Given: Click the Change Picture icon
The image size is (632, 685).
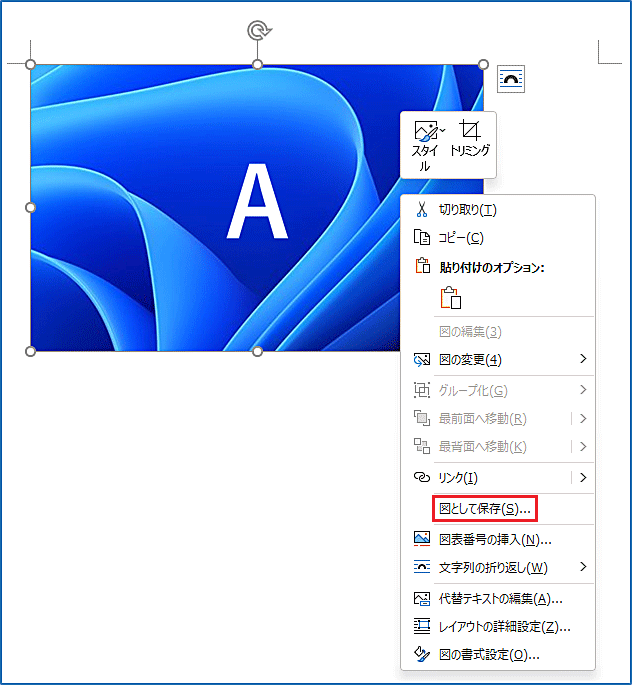Looking at the screenshot, I should coord(421,360).
